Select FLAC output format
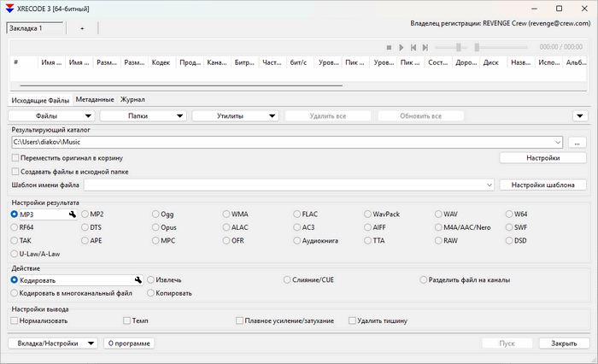598x364 pixels. (x=297, y=214)
